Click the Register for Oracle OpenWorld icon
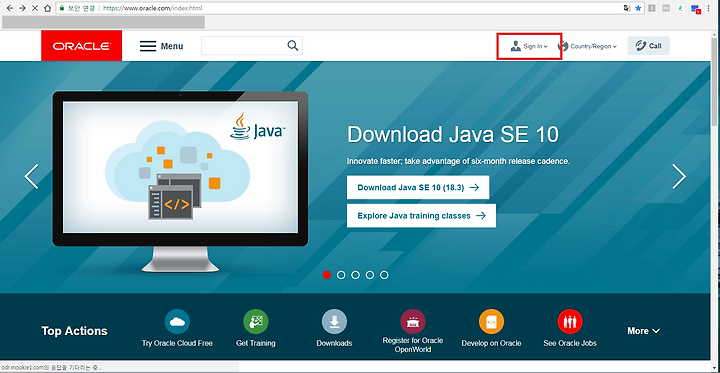 pos(413,322)
